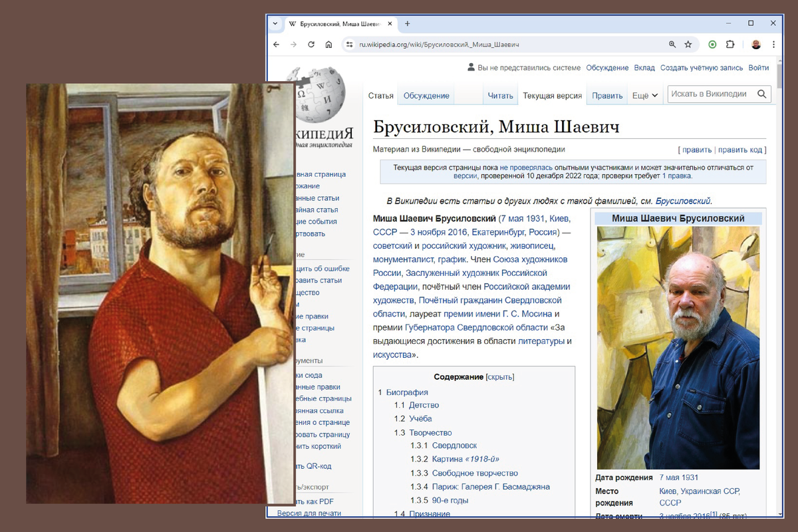Open the tab search chevron in Chrome
This screenshot has width=798, height=532.
point(276,23)
